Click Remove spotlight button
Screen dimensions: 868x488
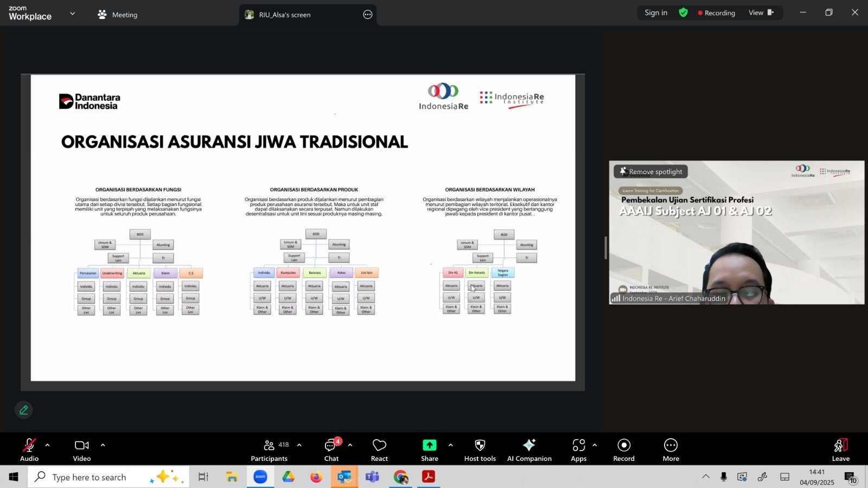(x=651, y=171)
